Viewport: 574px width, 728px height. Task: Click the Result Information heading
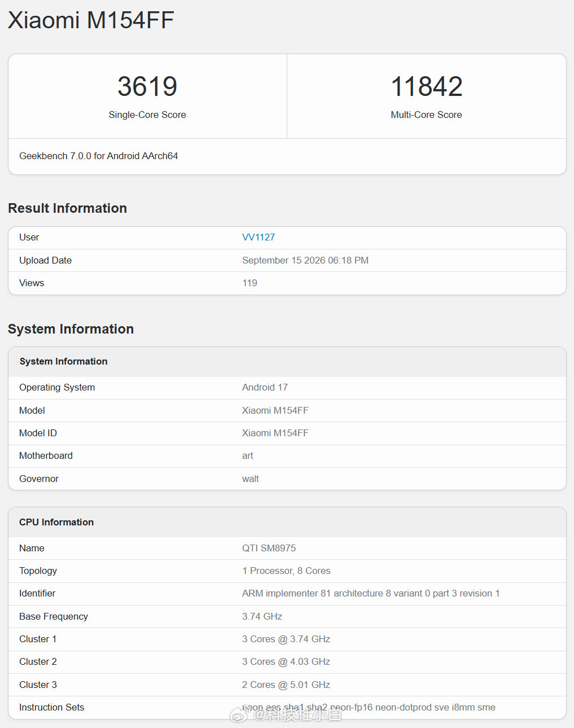click(67, 208)
